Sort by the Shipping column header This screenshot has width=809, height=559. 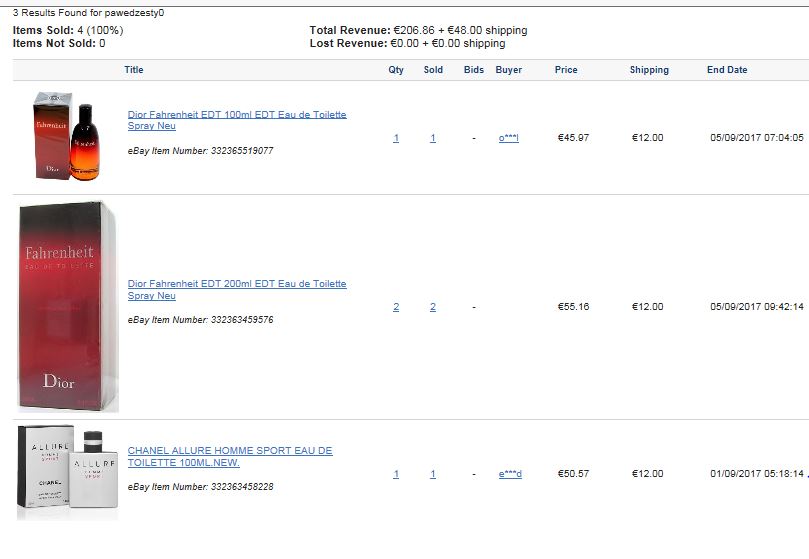(x=649, y=70)
